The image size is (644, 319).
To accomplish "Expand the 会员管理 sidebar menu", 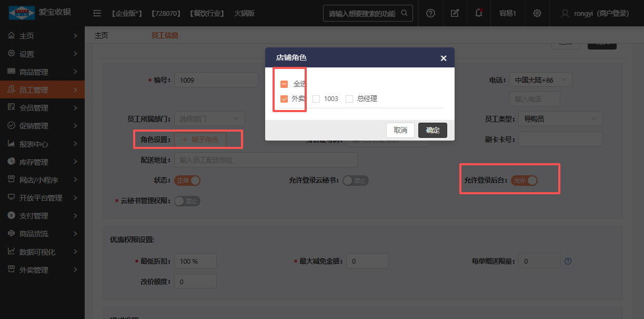I will point(42,108).
